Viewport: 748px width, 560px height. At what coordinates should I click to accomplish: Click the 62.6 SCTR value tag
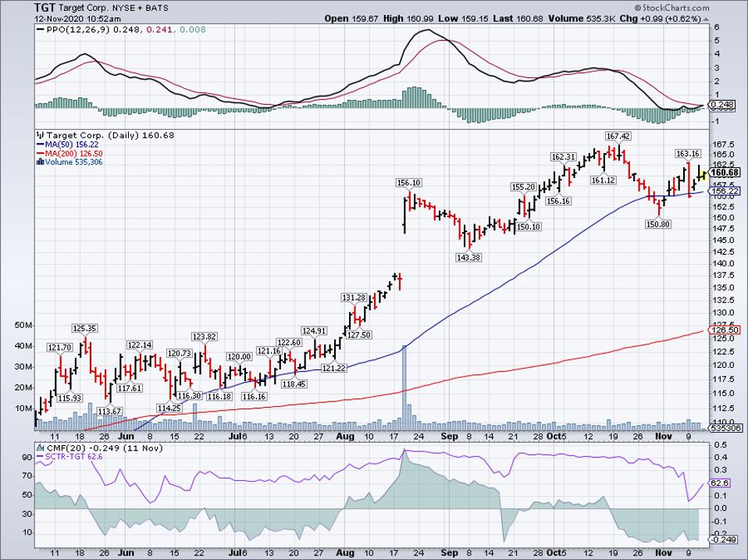pos(719,483)
